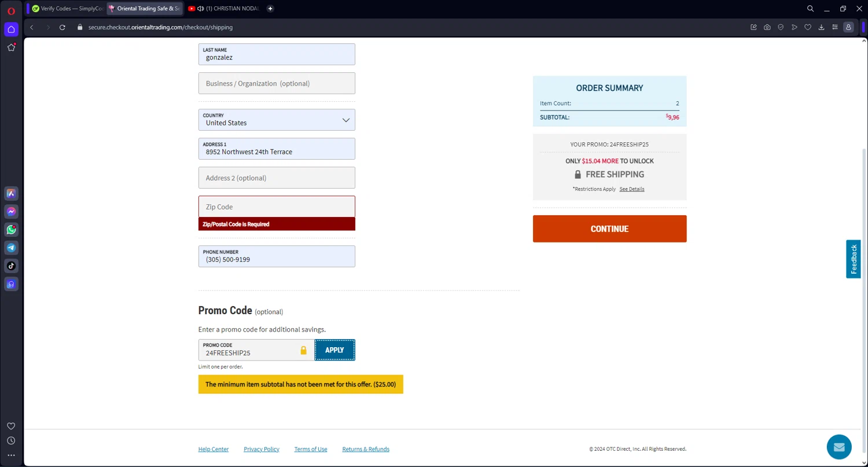Image resolution: width=868 pixels, height=467 pixels.
Task: Open the send/flow arrow icon
Action: pos(795,27)
